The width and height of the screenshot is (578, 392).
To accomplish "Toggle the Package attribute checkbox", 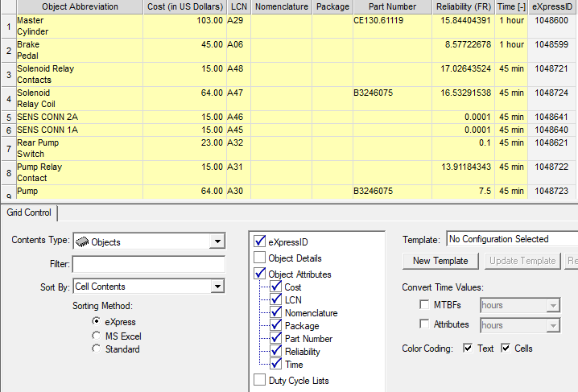I will click(276, 325).
